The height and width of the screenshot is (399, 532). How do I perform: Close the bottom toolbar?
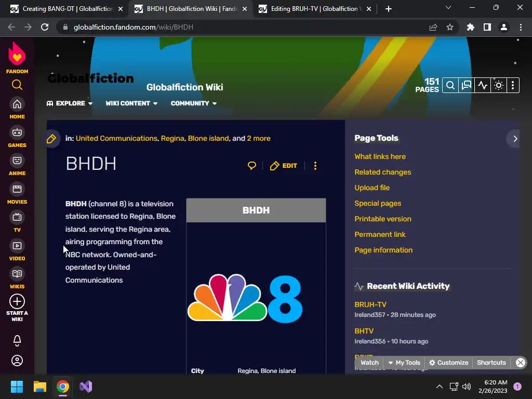521,362
